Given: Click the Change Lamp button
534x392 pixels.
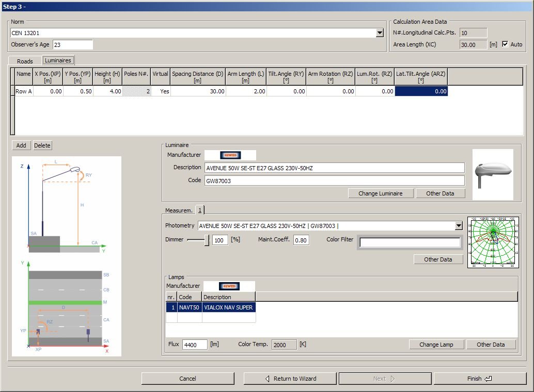Looking at the screenshot, I should (x=436, y=345).
